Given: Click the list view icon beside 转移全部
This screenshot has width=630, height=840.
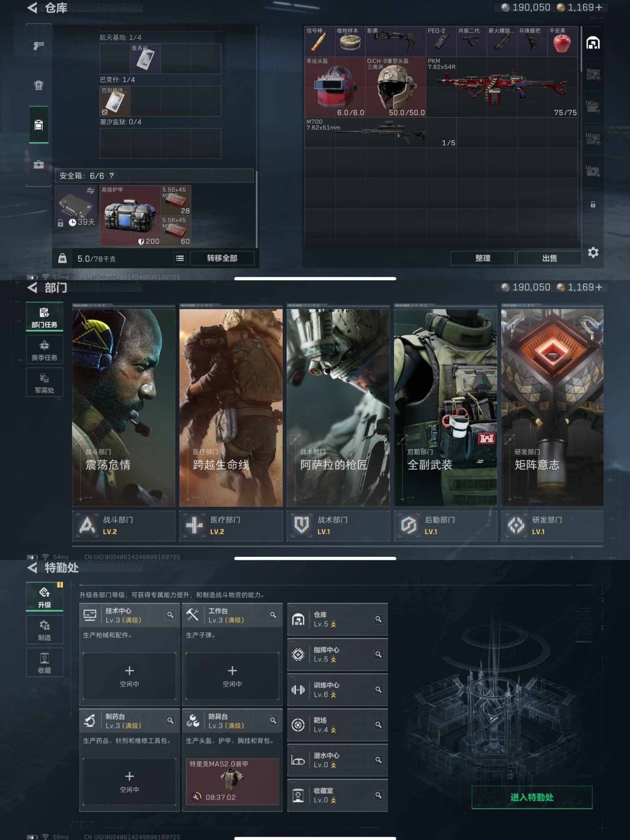Looking at the screenshot, I should pyautogui.click(x=180, y=258).
